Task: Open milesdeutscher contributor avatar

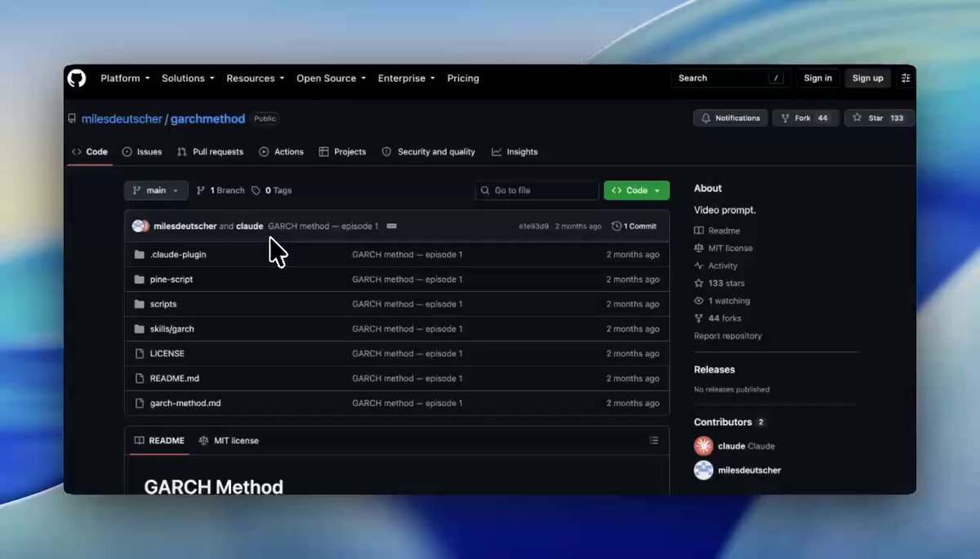Action: 704,470
